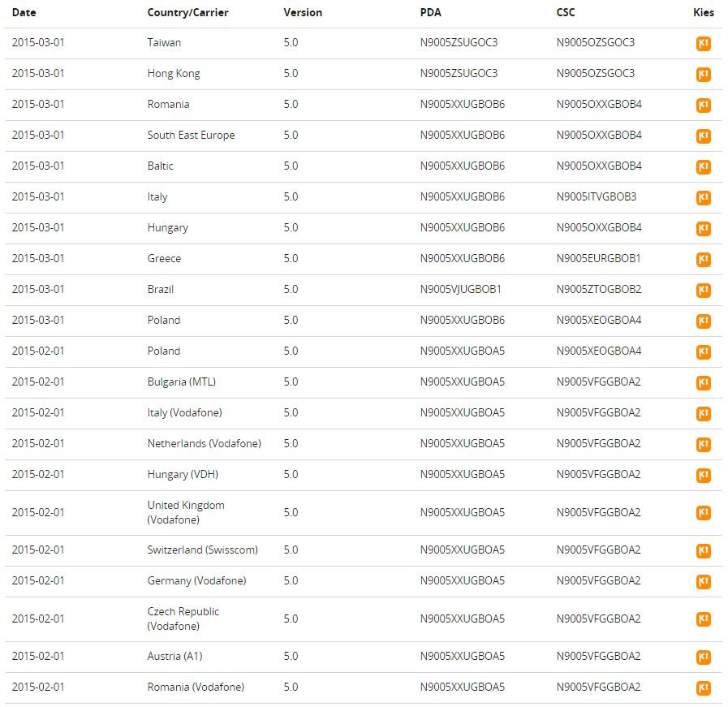The width and height of the screenshot is (728, 707).
Task: Click the CSC column header
Action: 566,12
